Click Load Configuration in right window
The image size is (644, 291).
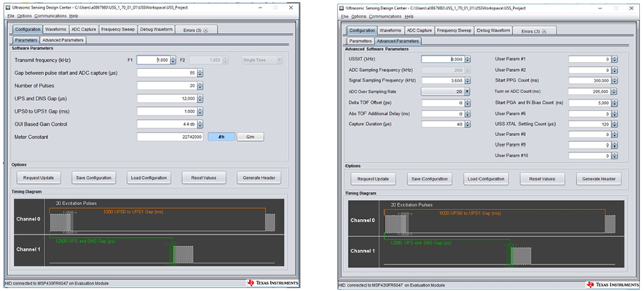click(x=486, y=179)
